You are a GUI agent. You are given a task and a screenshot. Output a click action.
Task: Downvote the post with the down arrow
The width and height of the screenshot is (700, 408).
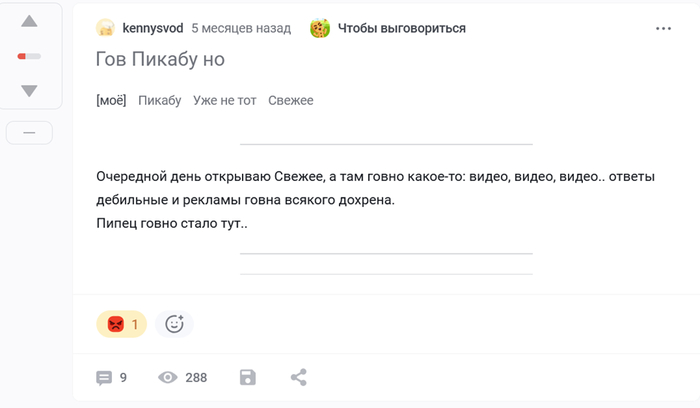pyautogui.click(x=29, y=91)
